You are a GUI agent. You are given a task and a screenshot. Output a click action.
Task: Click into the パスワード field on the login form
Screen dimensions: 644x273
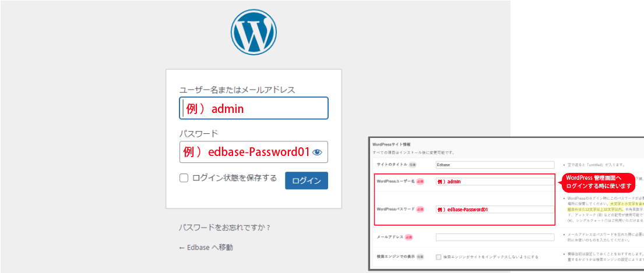pos(254,153)
